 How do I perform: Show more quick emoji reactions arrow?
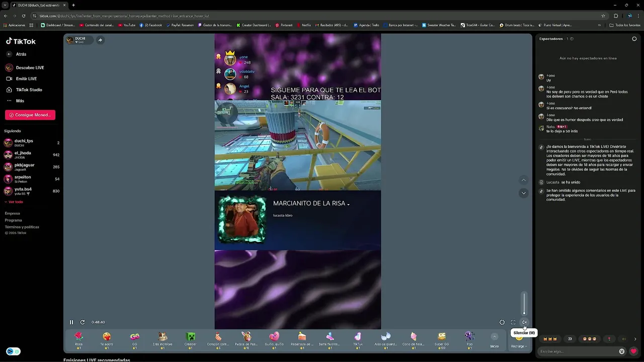pos(635,339)
